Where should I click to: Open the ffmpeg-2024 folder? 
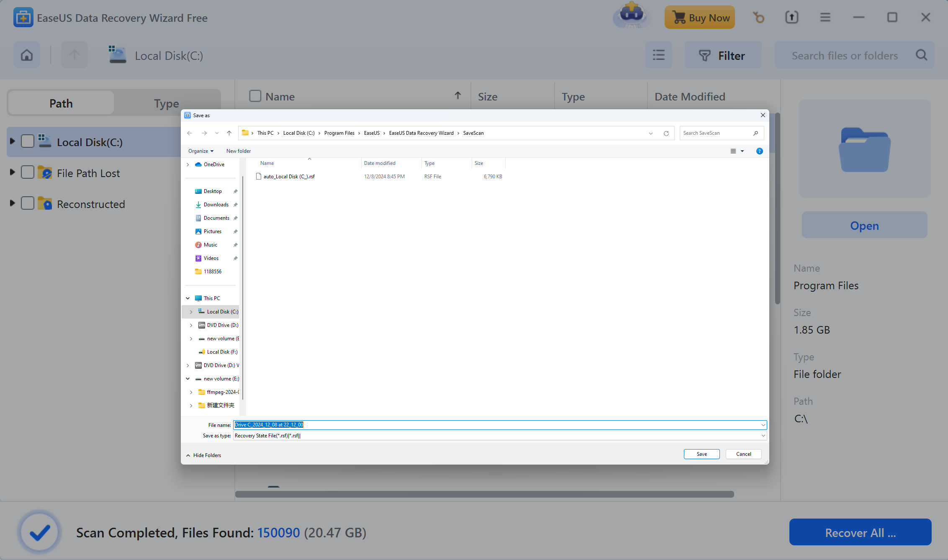(x=223, y=392)
